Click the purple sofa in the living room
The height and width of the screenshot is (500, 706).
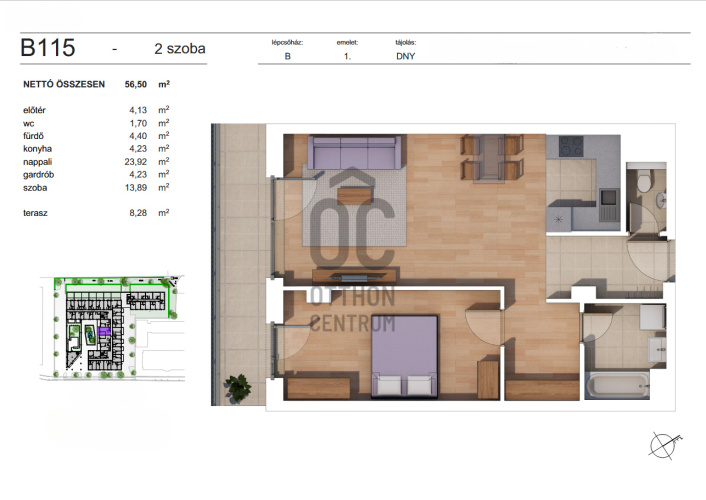coord(355,153)
